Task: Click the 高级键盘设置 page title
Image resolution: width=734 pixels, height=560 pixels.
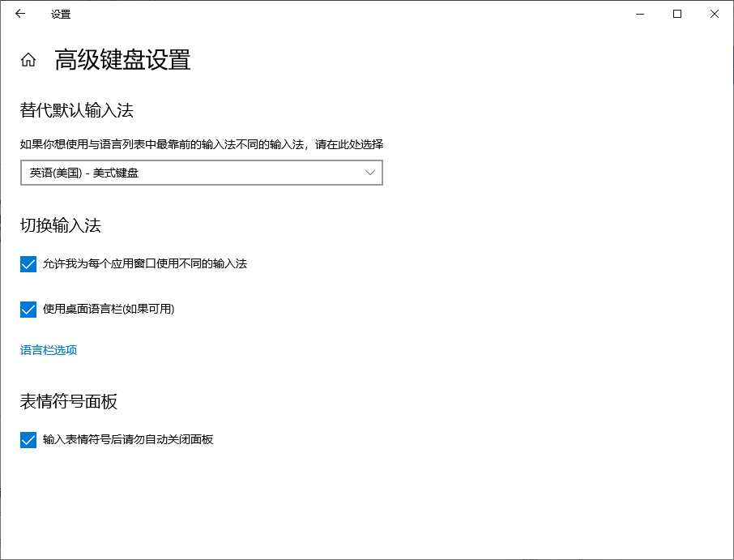Action: coord(122,60)
